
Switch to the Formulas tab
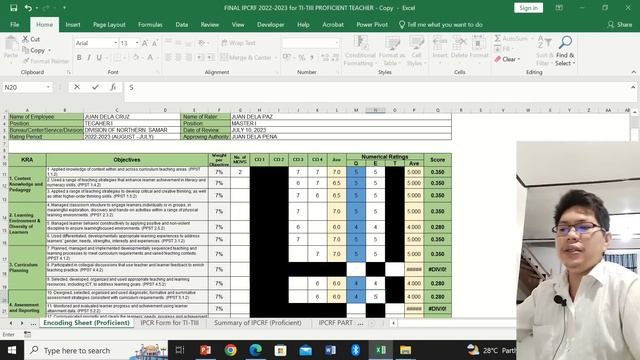tap(150, 24)
